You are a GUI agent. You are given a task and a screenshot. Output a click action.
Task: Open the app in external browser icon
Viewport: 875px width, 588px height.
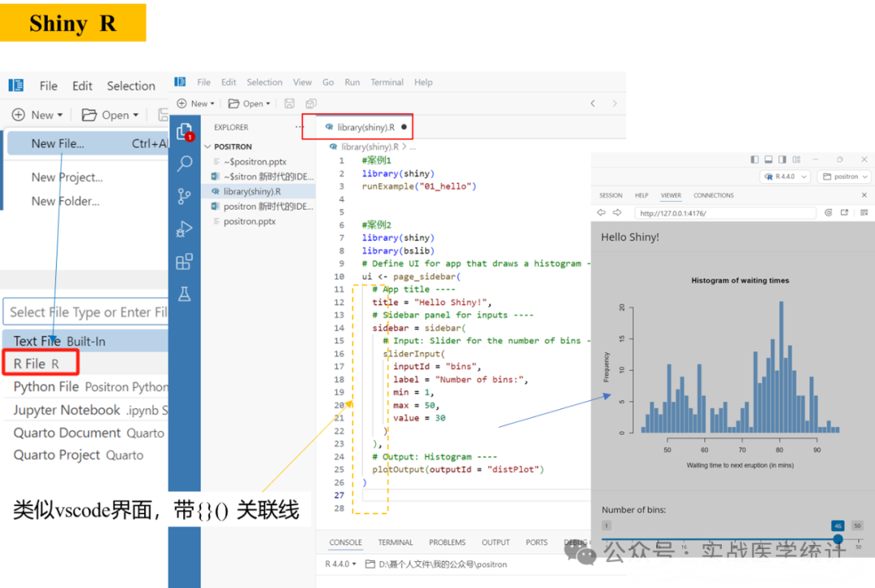(x=845, y=212)
